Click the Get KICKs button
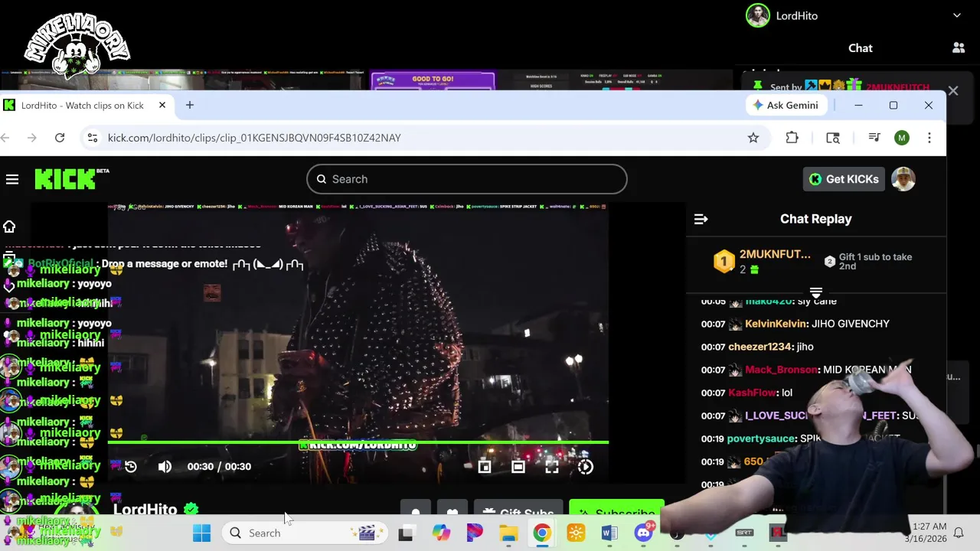The height and width of the screenshot is (551, 980). tap(844, 179)
